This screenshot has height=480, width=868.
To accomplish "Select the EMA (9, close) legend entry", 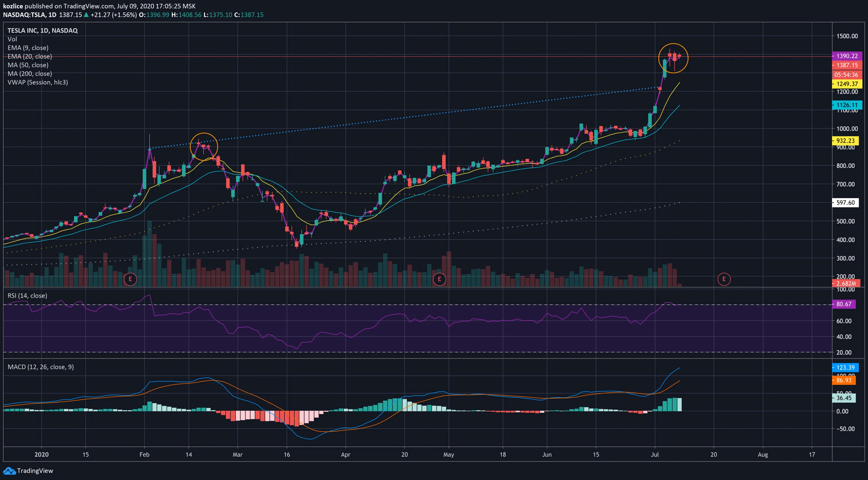I will coord(28,48).
